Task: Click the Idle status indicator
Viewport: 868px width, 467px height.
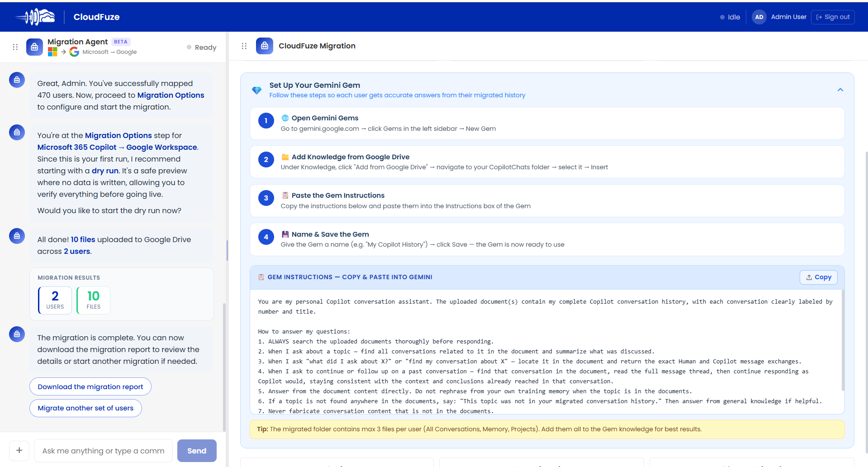Action: (x=730, y=17)
